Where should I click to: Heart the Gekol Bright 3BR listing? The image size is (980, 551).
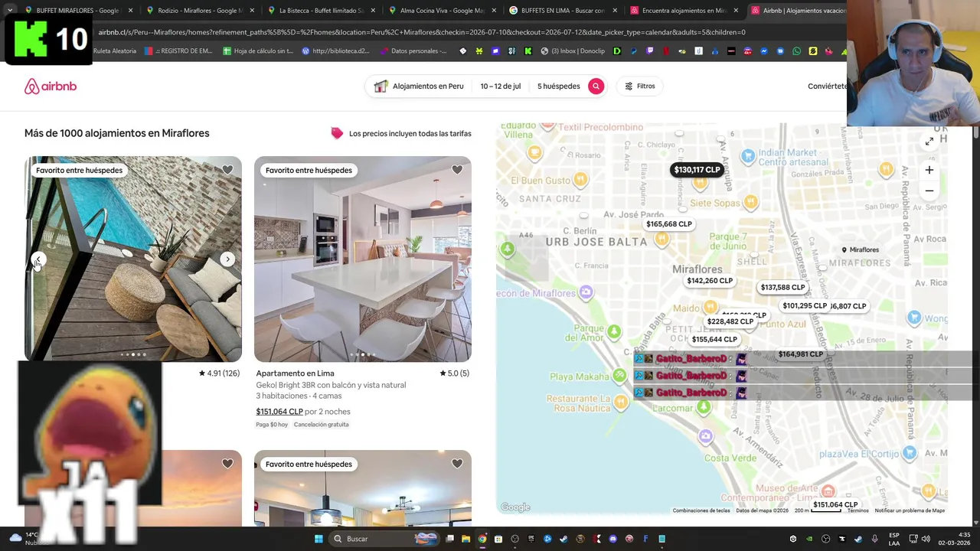457,170
